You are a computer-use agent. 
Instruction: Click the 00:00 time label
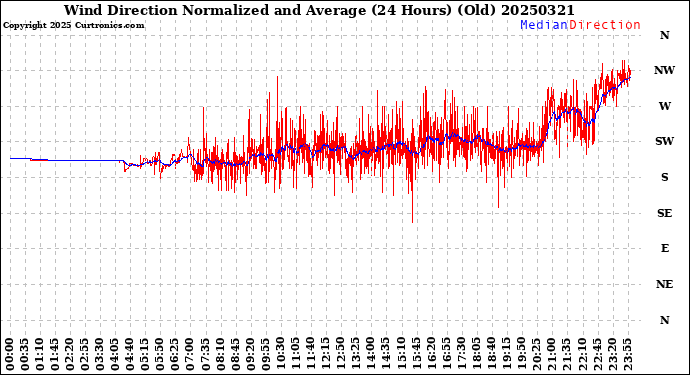(x=10, y=354)
